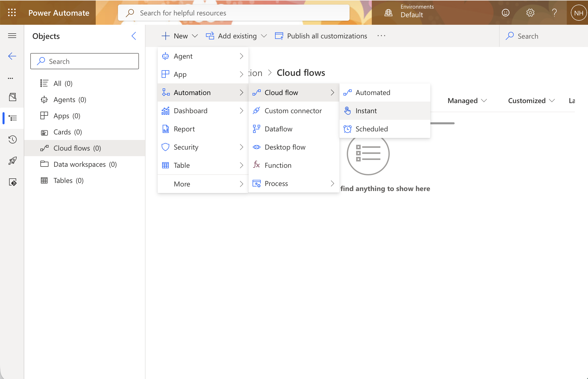Screen dimensions: 588x379
Task: Open the NH account avatar
Action: pyautogui.click(x=578, y=13)
